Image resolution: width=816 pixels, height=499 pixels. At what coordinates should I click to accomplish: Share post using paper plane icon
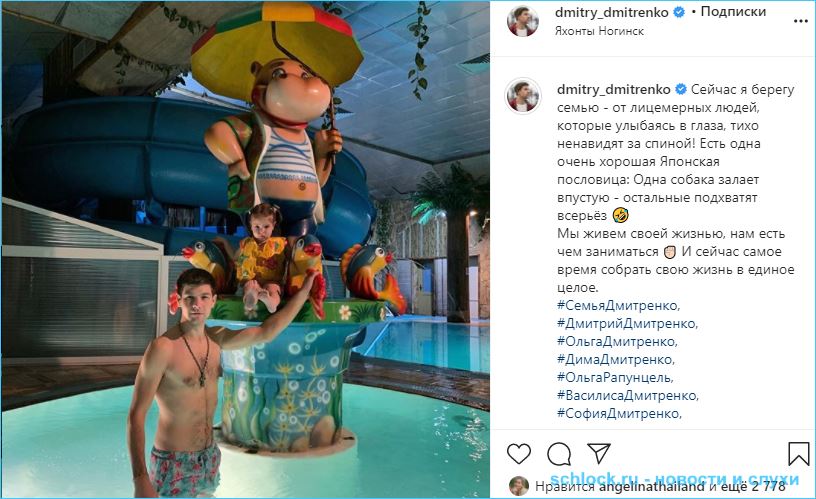point(599,453)
